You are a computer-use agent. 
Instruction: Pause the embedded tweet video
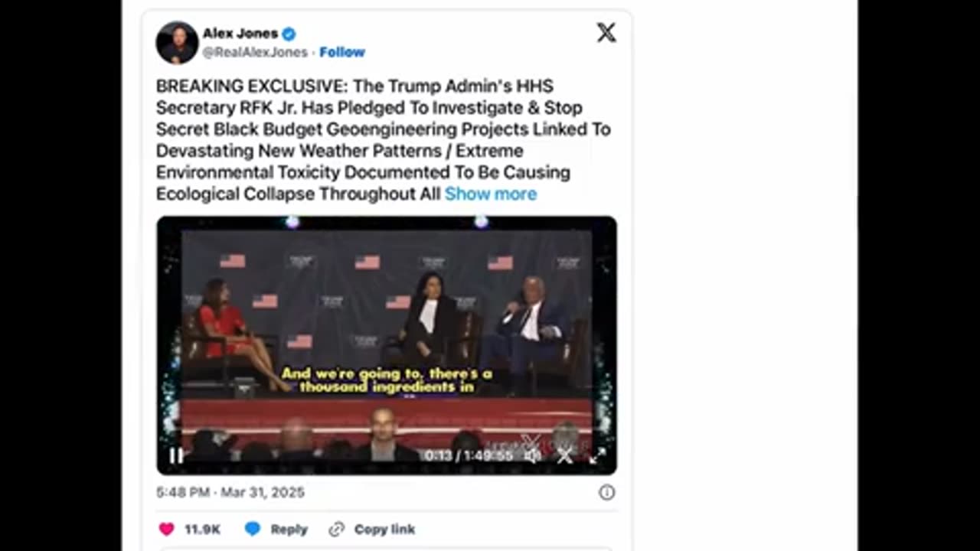pyautogui.click(x=176, y=456)
